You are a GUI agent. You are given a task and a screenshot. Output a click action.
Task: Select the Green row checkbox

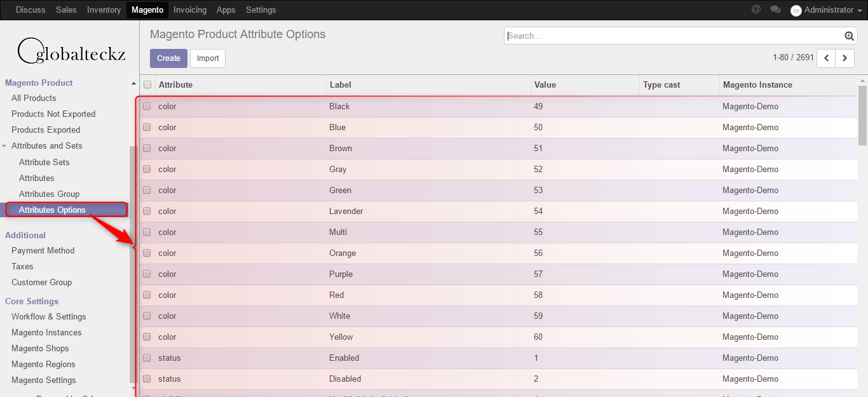click(x=147, y=190)
